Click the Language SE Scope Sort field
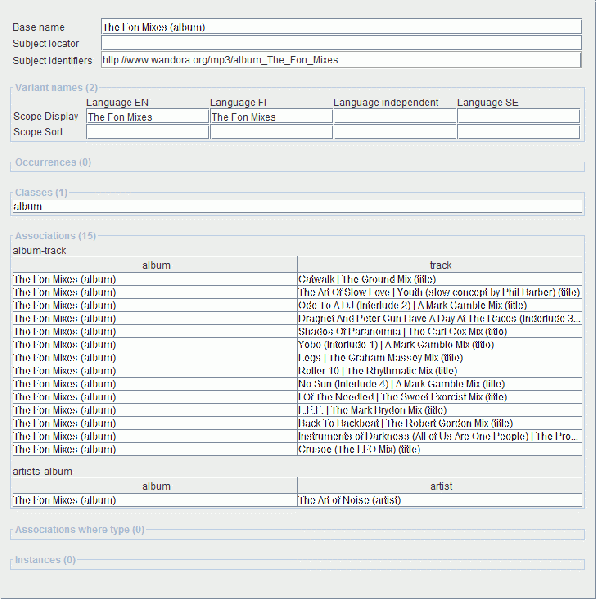The height and width of the screenshot is (599, 596). (x=519, y=132)
